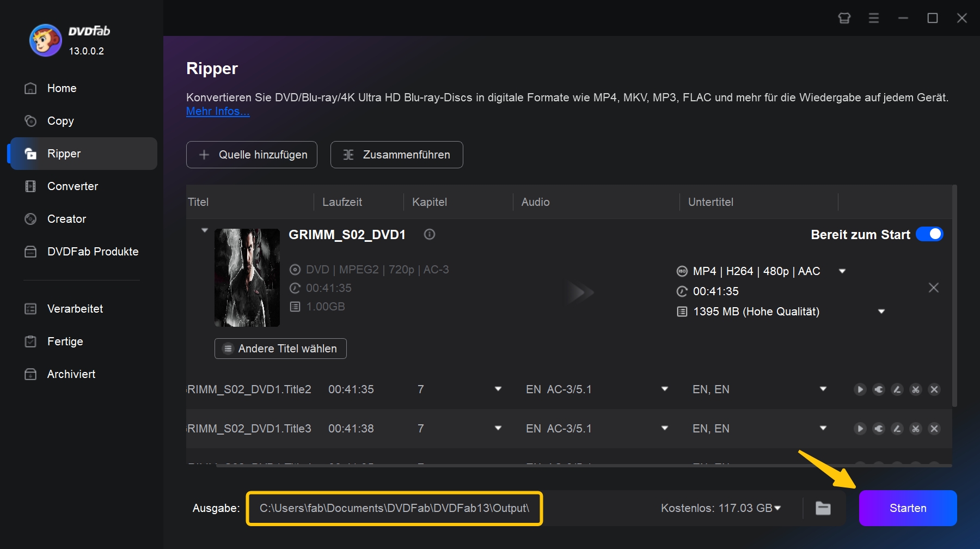
Task: Maximize the DVDFab window
Action: (x=933, y=18)
